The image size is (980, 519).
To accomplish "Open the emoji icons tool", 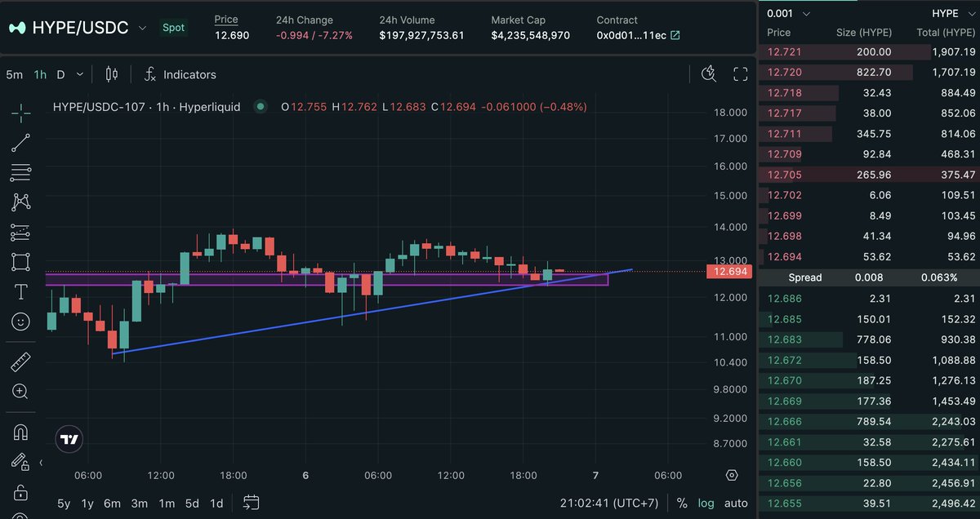I will point(21,322).
